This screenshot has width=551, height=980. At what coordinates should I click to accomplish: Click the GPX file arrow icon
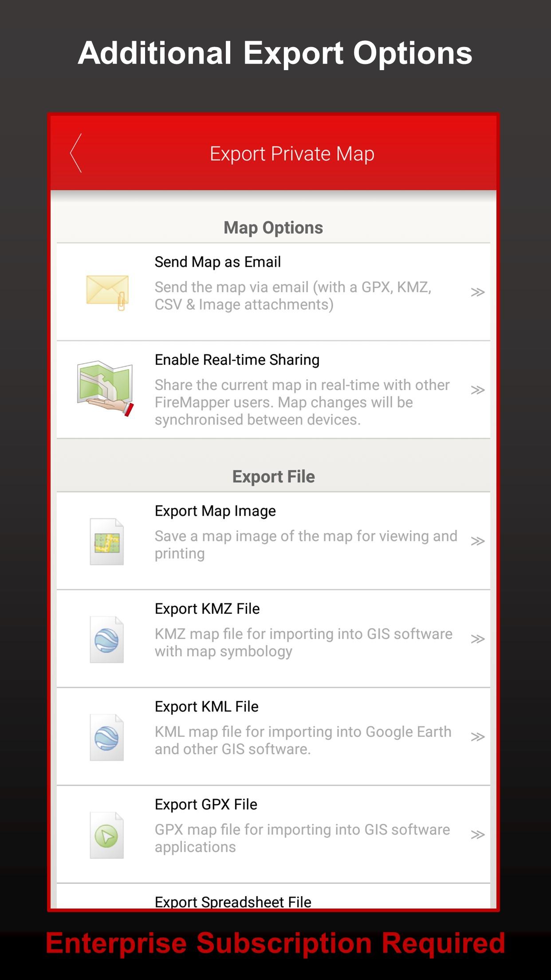tap(106, 835)
